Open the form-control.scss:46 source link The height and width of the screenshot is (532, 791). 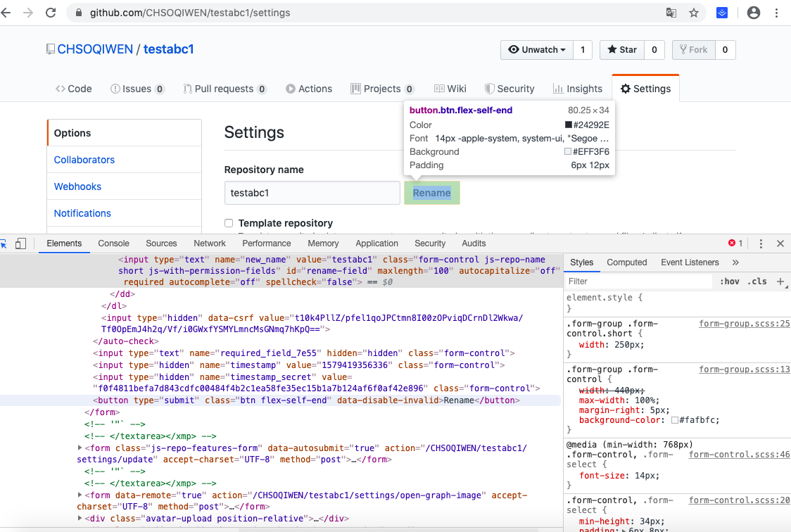(x=739, y=455)
